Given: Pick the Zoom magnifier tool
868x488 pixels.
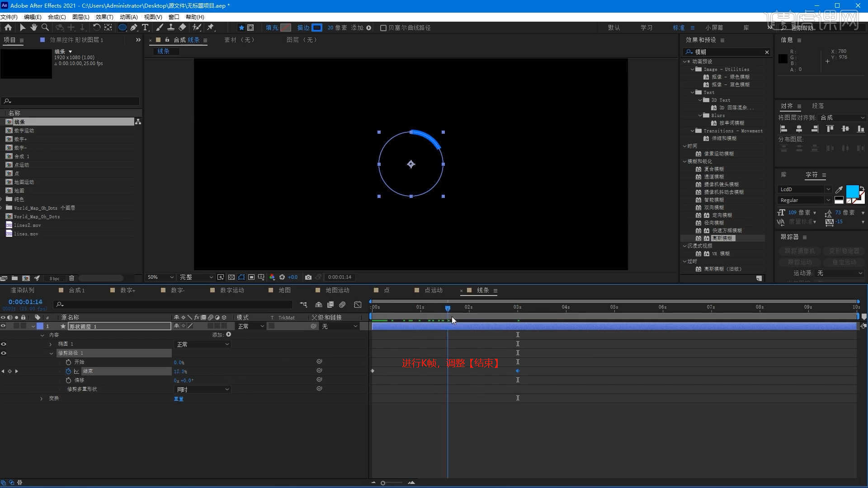Looking at the screenshot, I should 45,28.
